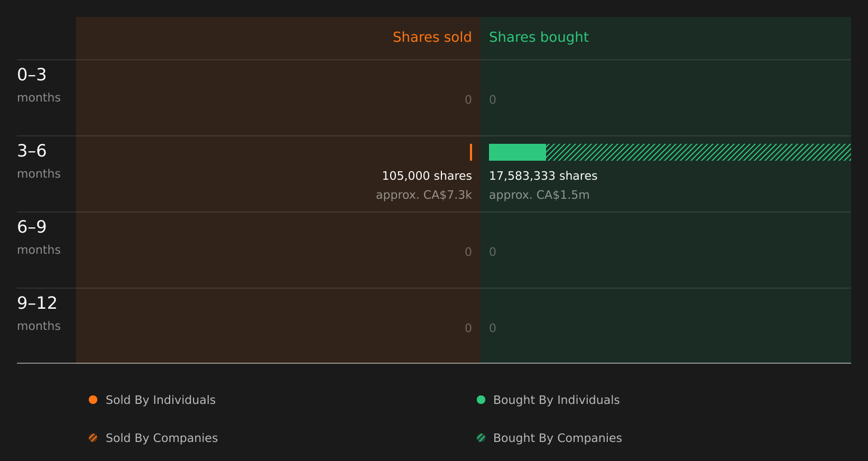
Task: Click the shares bought 0 in 6–9 months row
Action: tap(493, 252)
